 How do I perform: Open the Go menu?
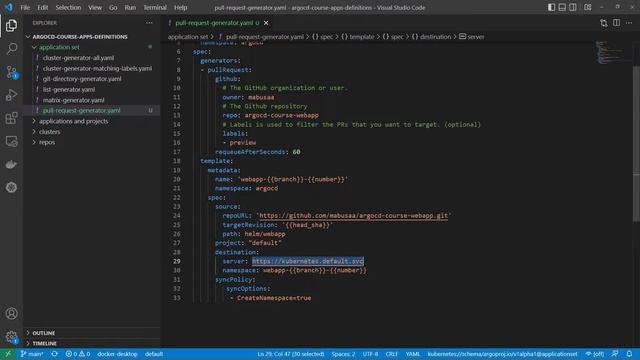pyautogui.click(x=113, y=7)
